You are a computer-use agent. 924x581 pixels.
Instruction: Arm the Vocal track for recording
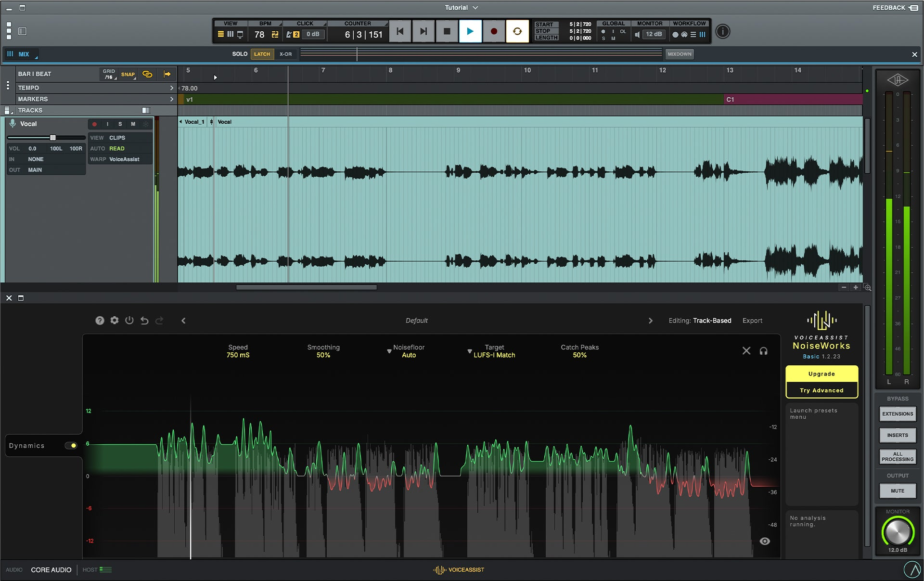click(95, 124)
